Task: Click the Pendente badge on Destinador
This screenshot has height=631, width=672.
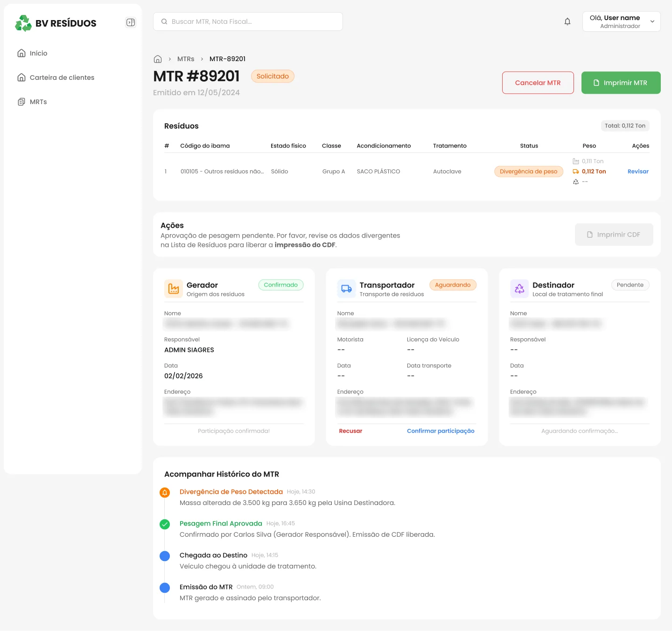Action: 630,285
